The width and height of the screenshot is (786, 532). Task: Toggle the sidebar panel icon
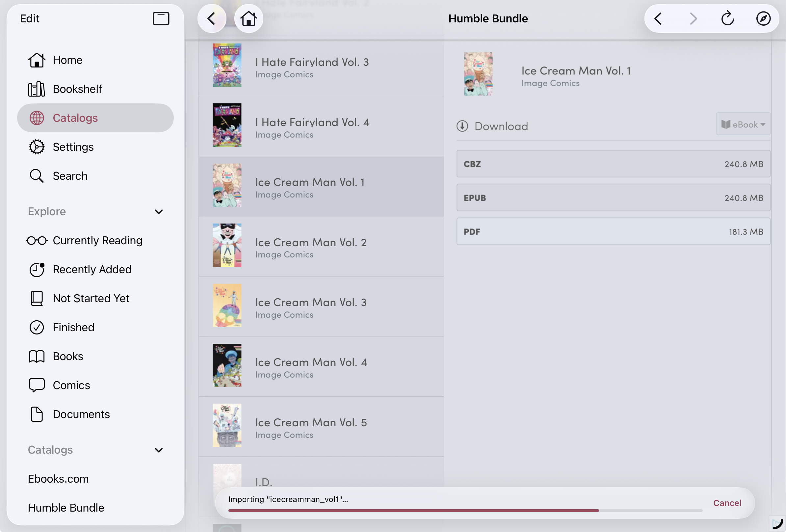click(161, 18)
